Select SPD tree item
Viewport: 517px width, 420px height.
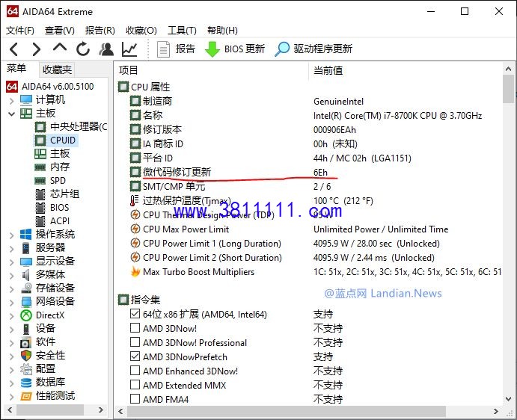[x=50, y=181]
